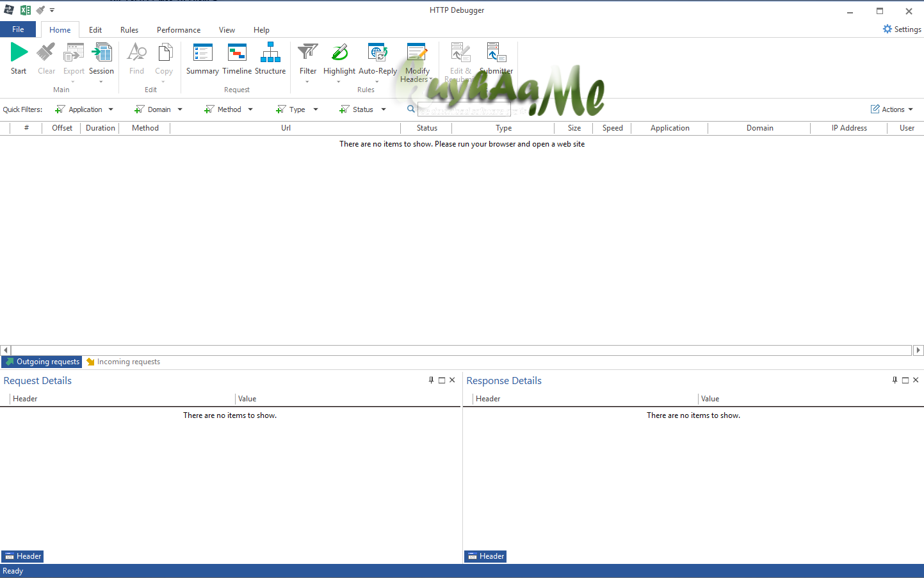This screenshot has height=578, width=924.
Task: Switch to the Edit ribbon tab
Action: (95, 30)
